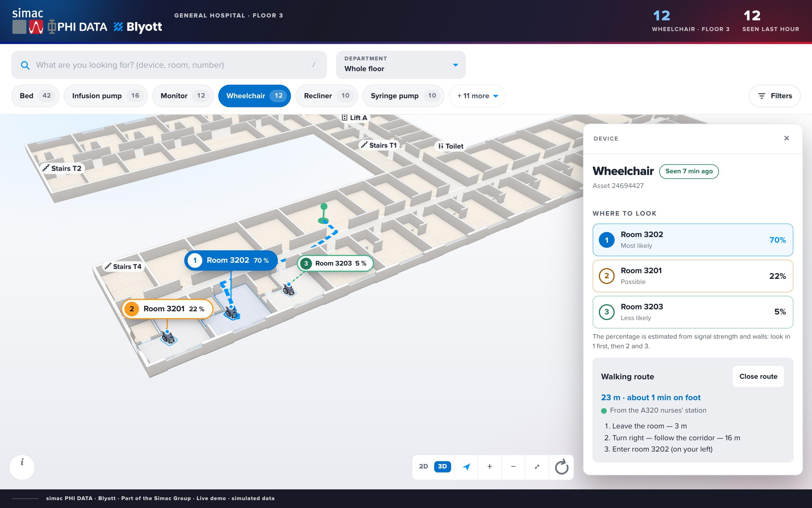Click the Stairs T2 map label
Viewport: 812px width, 508px height.
62,168
